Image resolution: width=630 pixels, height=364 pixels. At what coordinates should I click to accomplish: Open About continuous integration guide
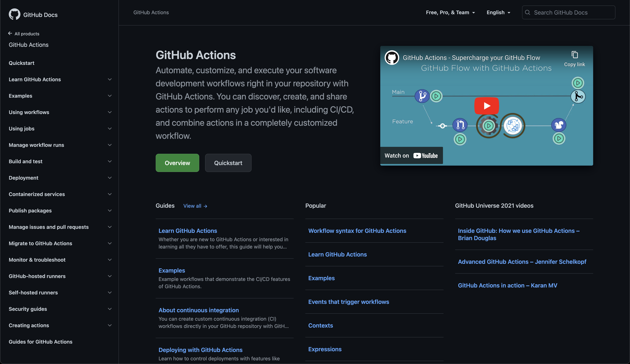click(199, 310)
